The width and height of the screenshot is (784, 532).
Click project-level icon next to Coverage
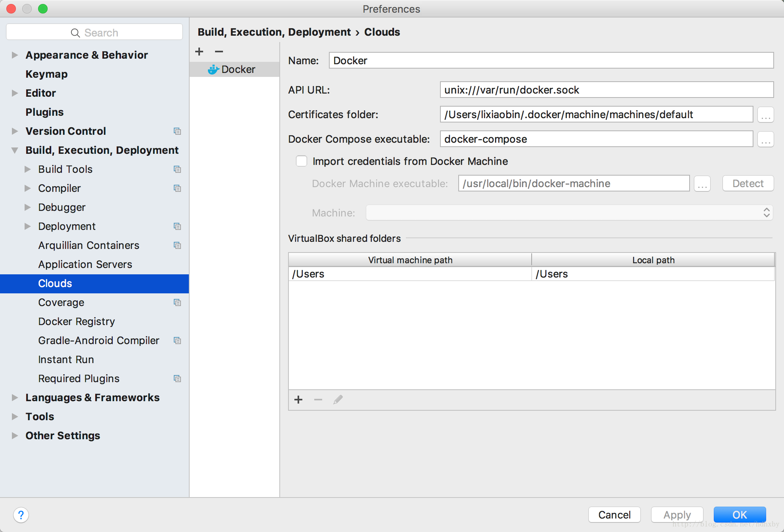(x=177, y=302)
